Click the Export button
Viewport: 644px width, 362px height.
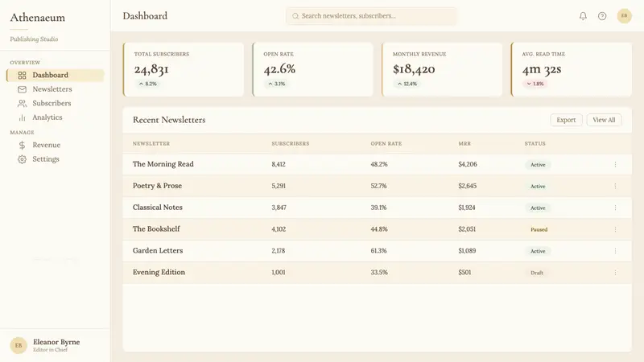(566, 120)
